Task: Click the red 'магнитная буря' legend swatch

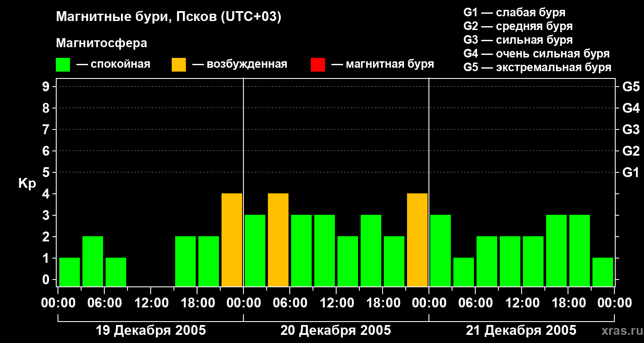Action: click(x=318, y=65)
